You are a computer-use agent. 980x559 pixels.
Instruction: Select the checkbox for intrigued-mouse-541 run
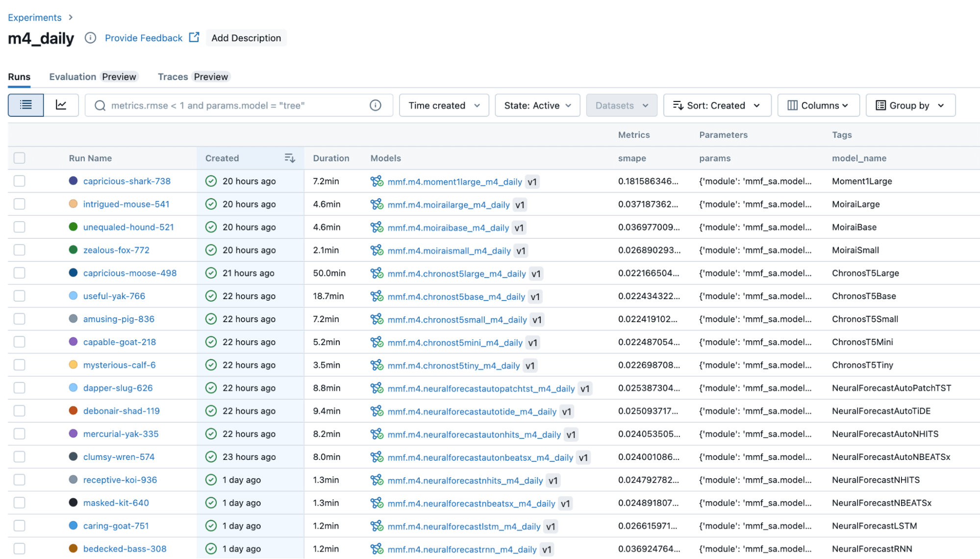[20, 204]
